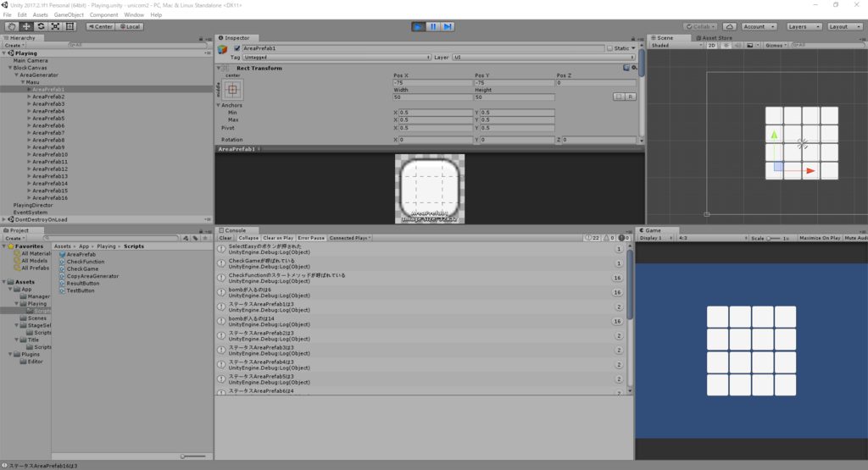
Task: Select the Hand tool in toolbar
Action: tap(11, 26)
